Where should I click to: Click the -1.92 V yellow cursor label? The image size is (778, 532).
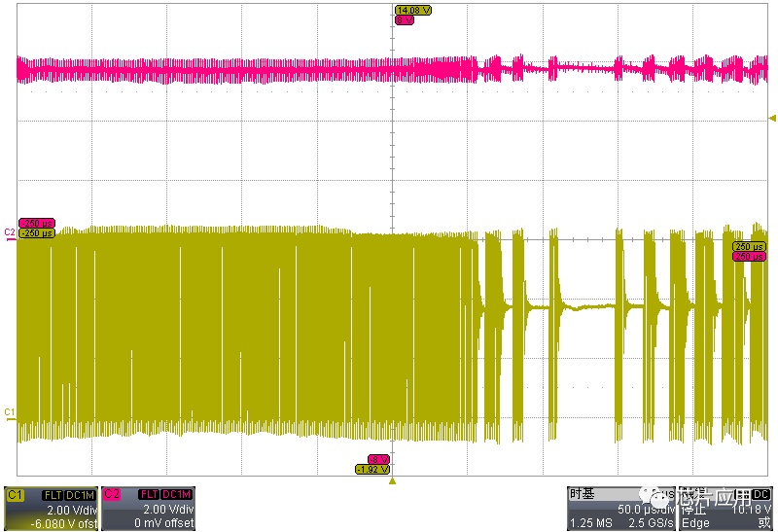tap(371, 469)
